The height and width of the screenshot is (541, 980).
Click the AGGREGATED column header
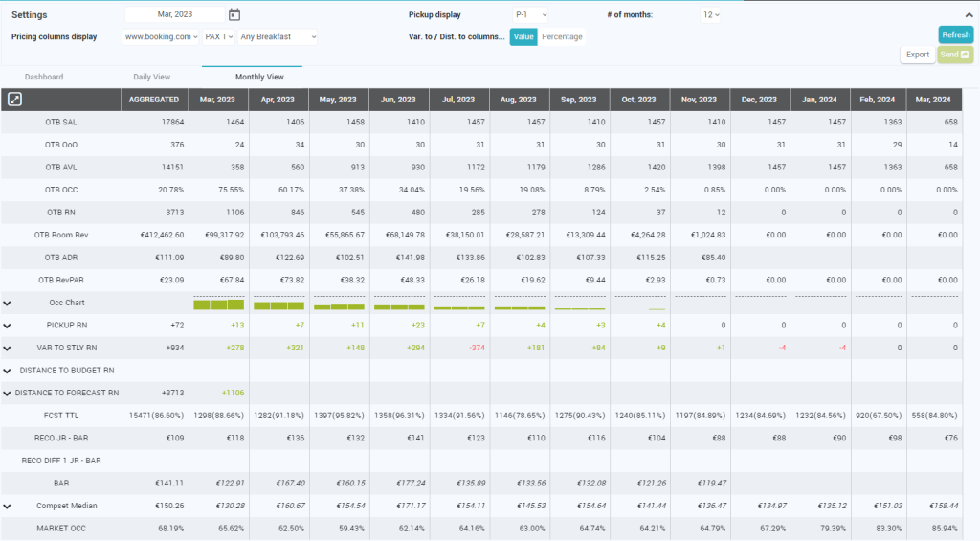[x=154, y=100]
